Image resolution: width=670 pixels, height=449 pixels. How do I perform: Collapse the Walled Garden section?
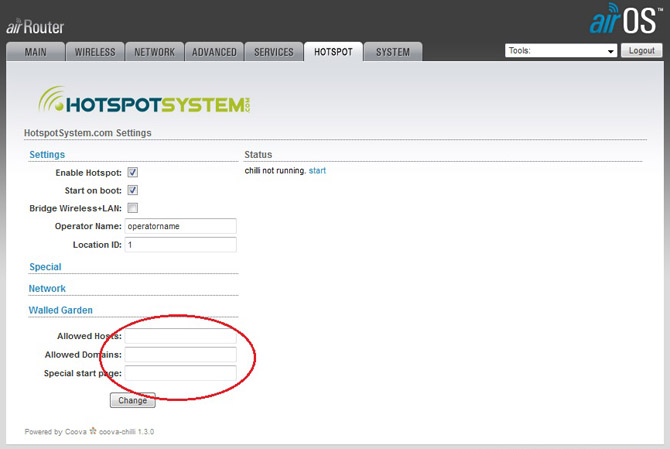click(61, 310)
